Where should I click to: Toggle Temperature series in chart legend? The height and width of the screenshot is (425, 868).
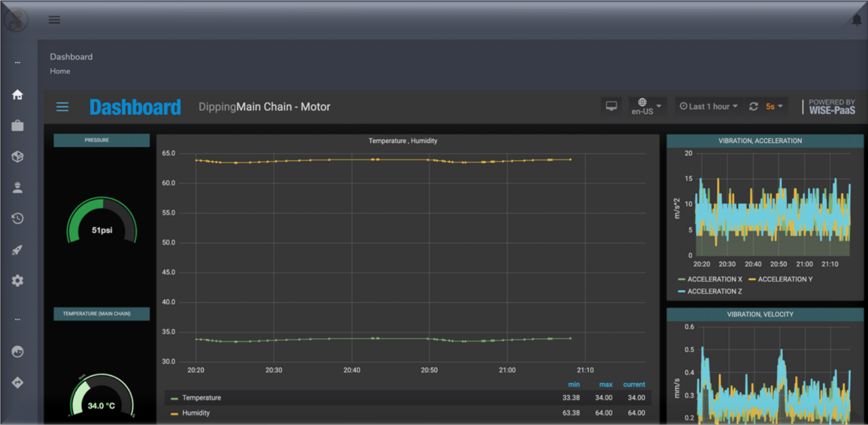point(201,398)
